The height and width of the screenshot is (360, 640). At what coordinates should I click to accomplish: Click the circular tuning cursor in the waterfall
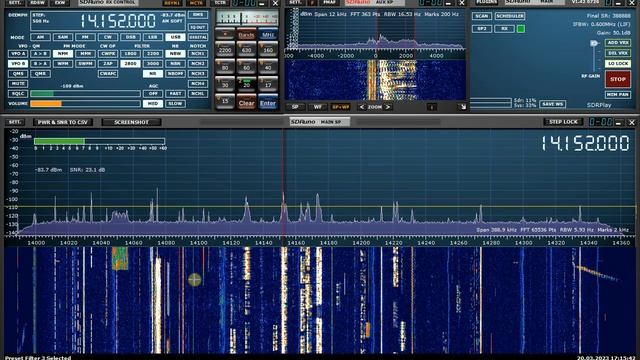195,279
